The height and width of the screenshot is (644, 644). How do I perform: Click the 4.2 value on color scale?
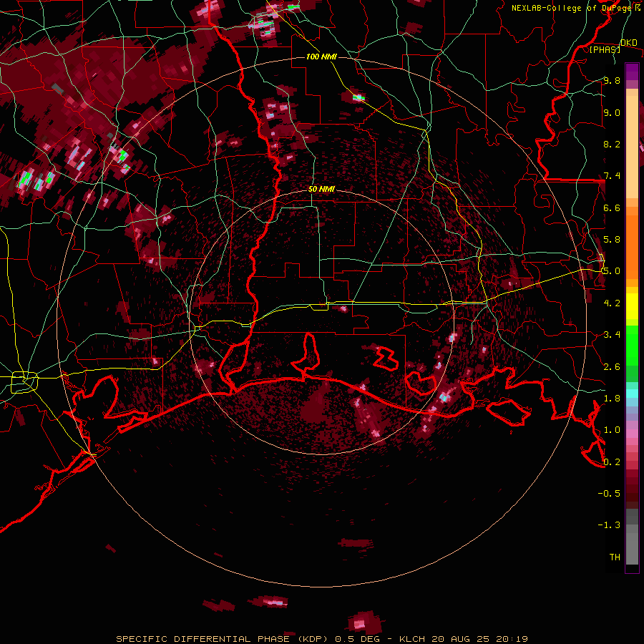pyautogui.click(x=612, y=303)
